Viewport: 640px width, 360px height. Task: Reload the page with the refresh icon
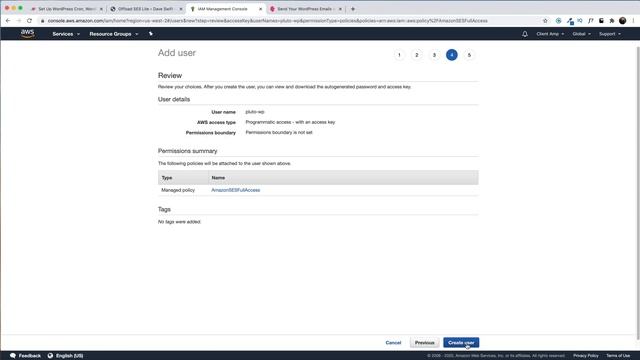(x=29, y=20)
